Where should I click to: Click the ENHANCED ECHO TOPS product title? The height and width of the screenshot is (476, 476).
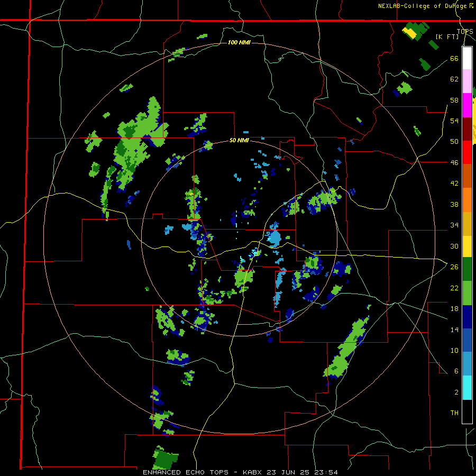(x=186, y=472)
